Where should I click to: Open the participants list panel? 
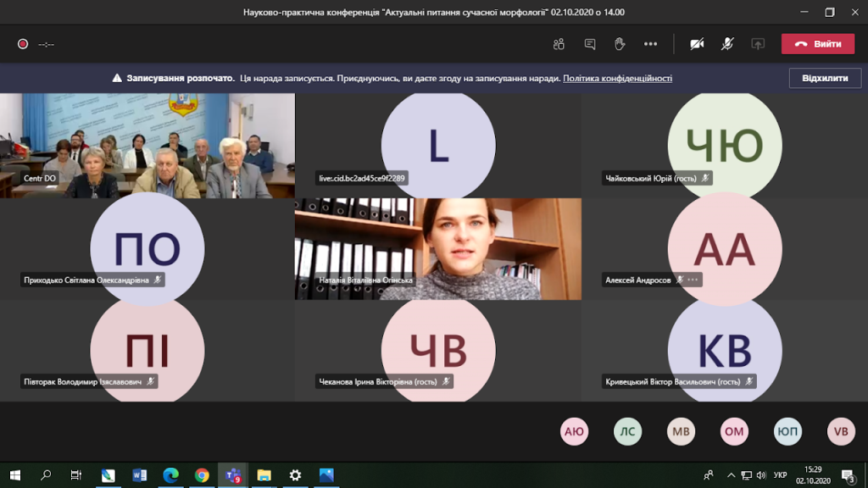(559, 44)
